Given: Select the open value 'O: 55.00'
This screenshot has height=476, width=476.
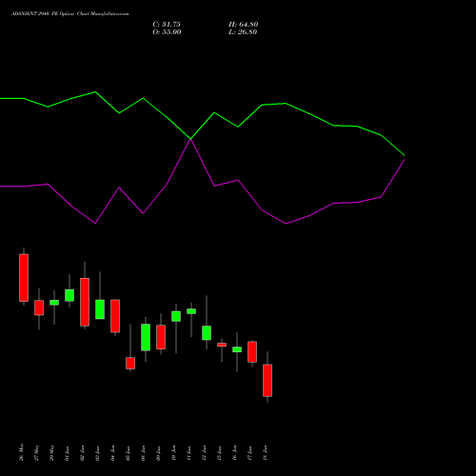Looking at the screenshot, I should (x=167, y=32).
